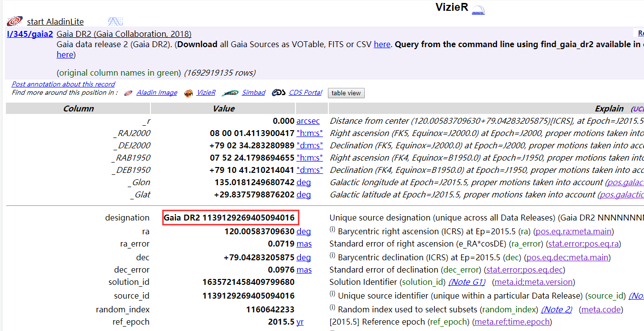
Task: Click the deg unit link in ra row
Action: 303,231
